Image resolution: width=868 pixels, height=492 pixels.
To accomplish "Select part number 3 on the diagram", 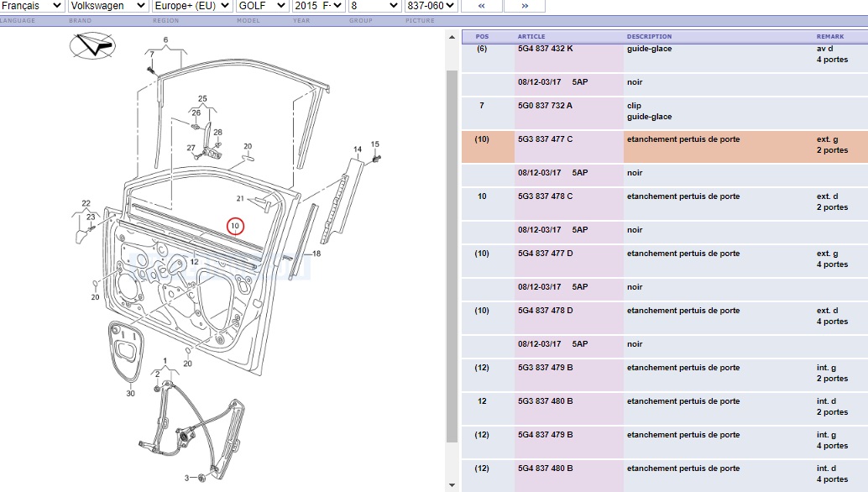I will (x=186, y=478).
